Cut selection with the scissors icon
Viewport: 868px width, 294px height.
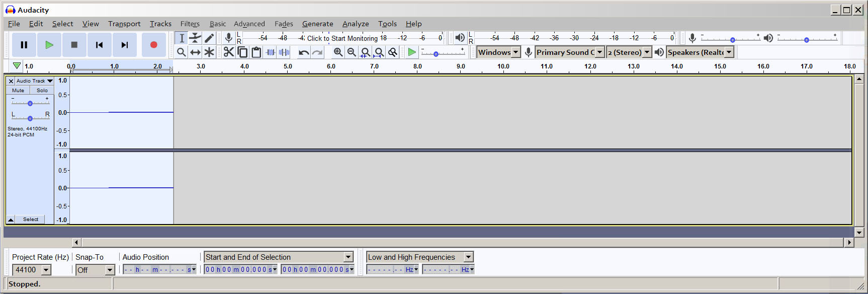pos(229,52)
